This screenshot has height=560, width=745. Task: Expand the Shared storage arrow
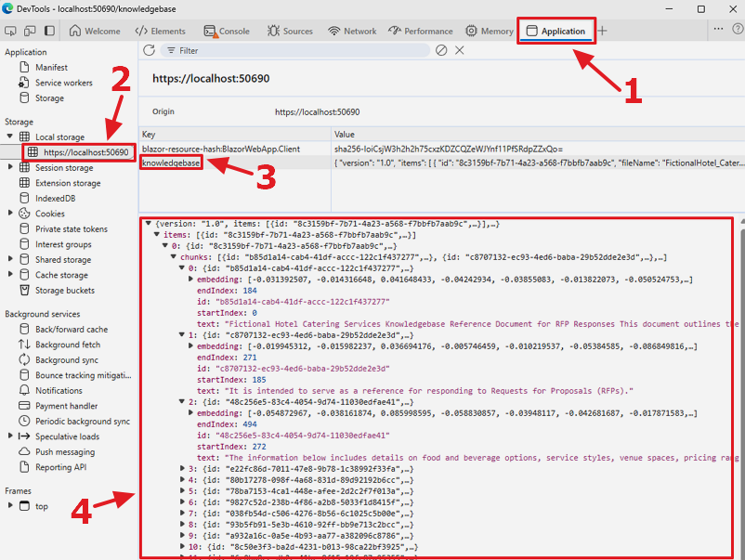tap(10, 259)
